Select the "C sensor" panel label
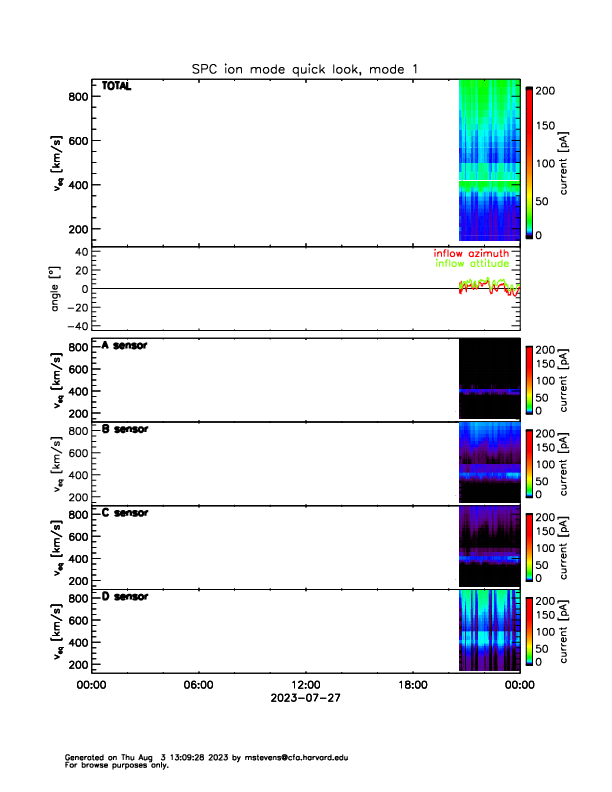Image resolution: width=612 pixels, height=792 pixels. click(125, 513)
